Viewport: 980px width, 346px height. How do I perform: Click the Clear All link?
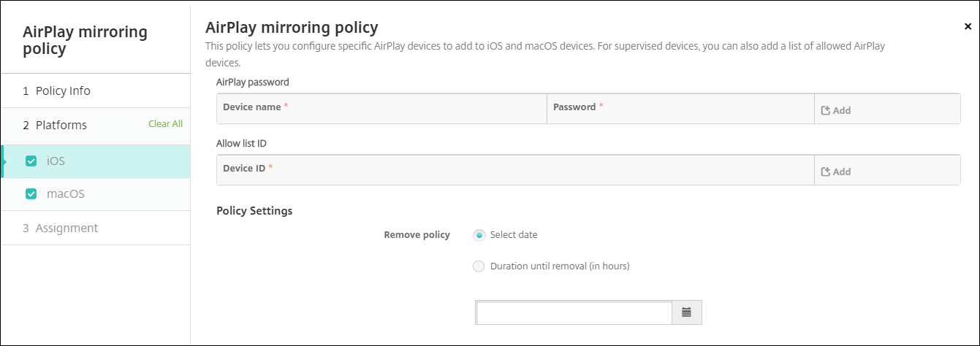tap(165, 124)
